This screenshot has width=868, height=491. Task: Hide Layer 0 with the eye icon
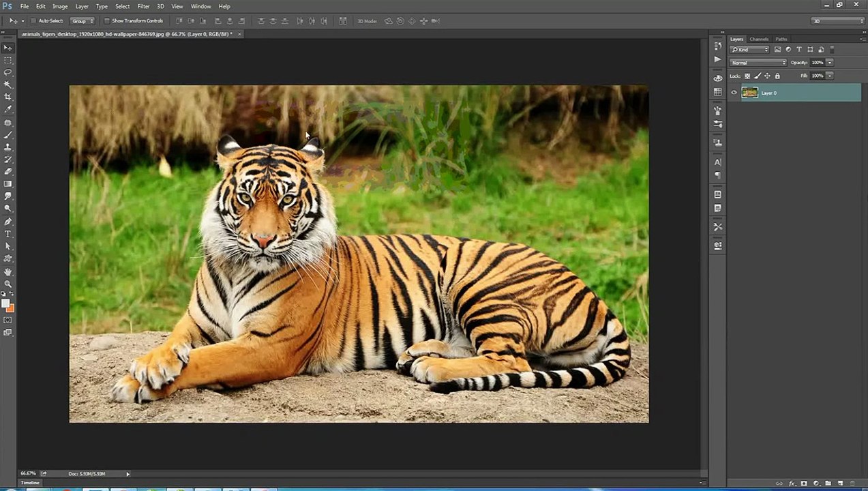734,93
